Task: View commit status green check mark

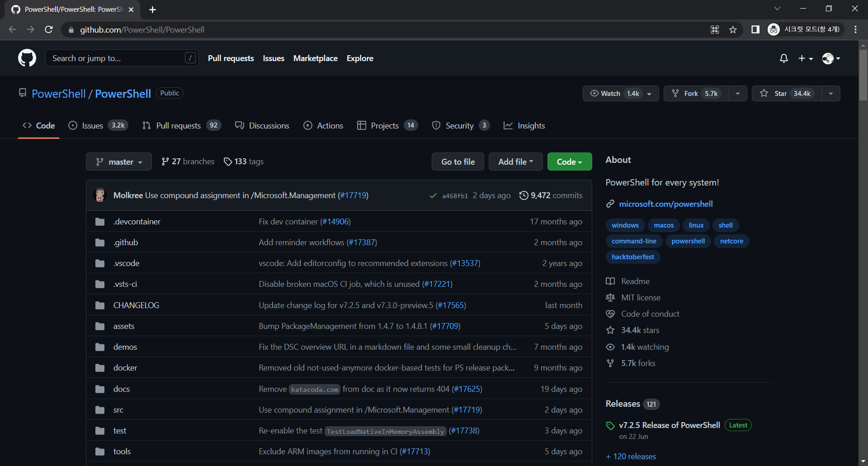Action: (x=433, y=195)
